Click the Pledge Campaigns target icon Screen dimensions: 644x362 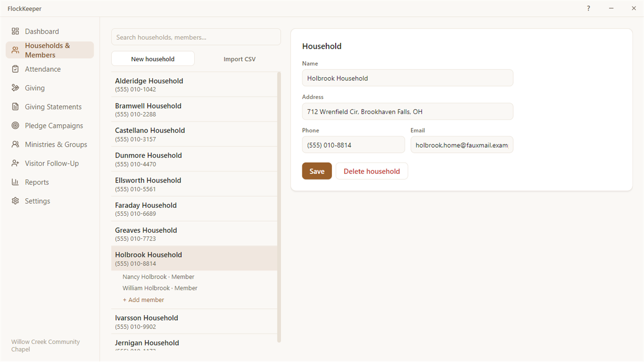coord(15,126)
